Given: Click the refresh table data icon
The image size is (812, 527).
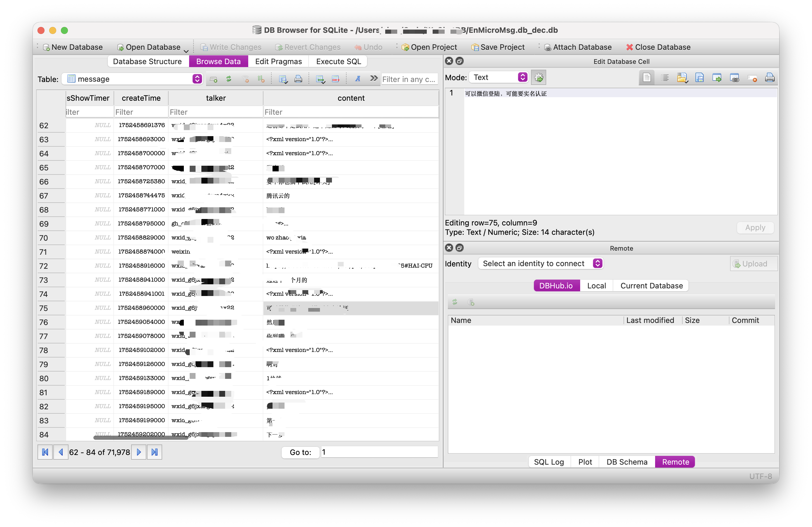Looking at the screenshot, I should [x=229, y=79].
